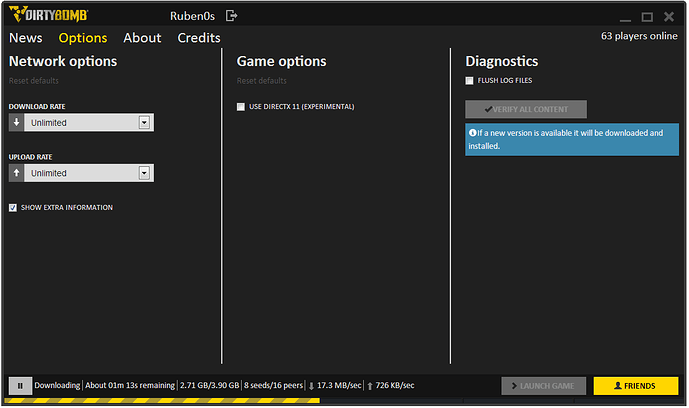
Task: Click the download speed icon in status bar
Action: [311, 385]
